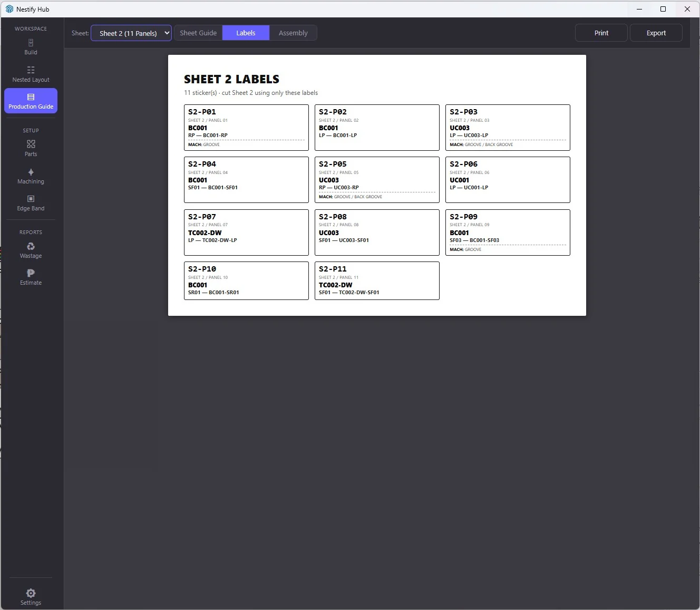This screenshot has width=700, height=610.
Task: Switch to the Assembly tab
Action: pyautogui.click(x=293, y=33)
